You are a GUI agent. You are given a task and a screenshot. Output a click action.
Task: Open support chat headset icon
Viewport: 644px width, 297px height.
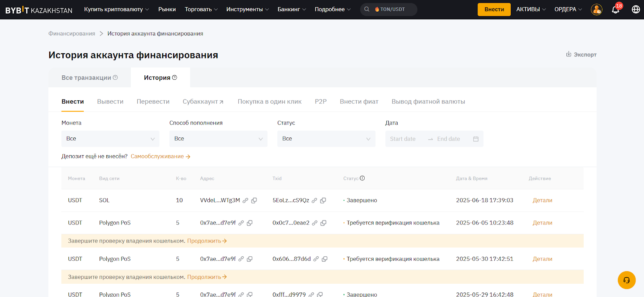627,280
